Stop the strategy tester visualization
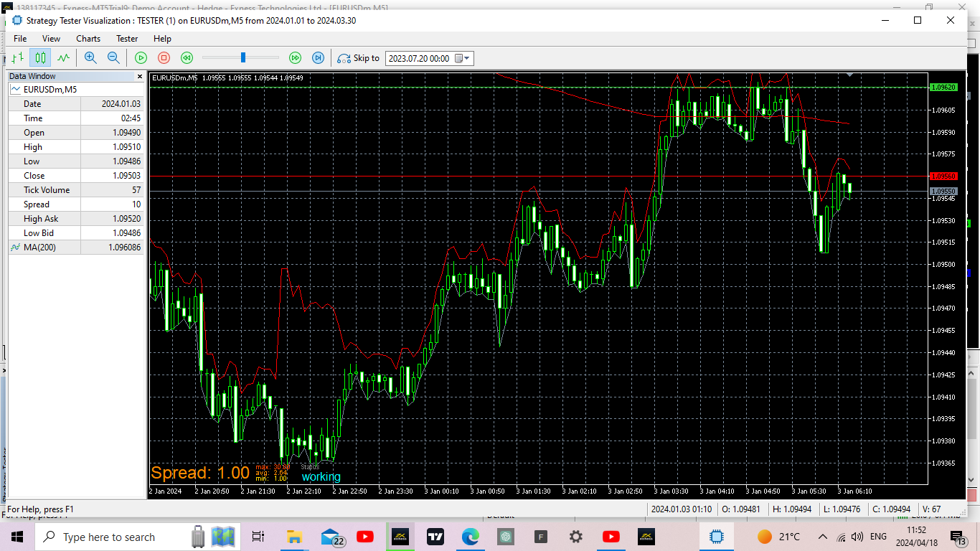The height and width of the screenshot is (551, 980). pos(164,58)
